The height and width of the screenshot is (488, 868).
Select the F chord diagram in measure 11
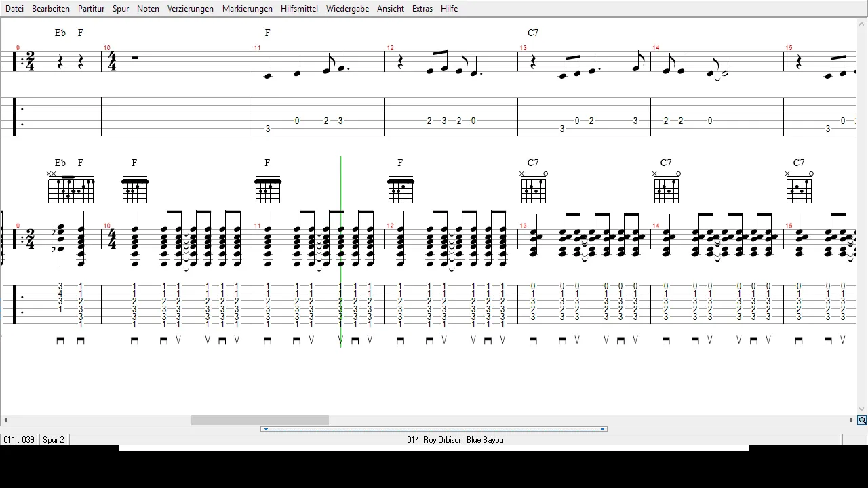[268, 189]
